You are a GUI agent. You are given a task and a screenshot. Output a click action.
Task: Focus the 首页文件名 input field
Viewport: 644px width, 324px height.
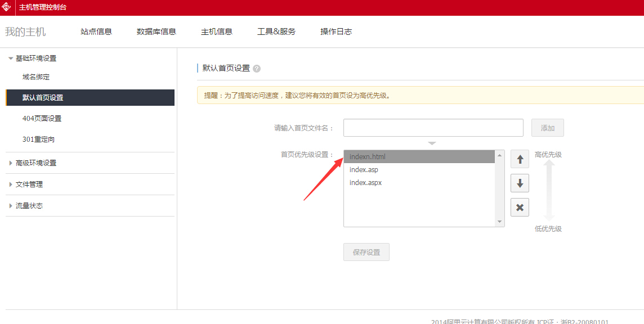[433, 128]
